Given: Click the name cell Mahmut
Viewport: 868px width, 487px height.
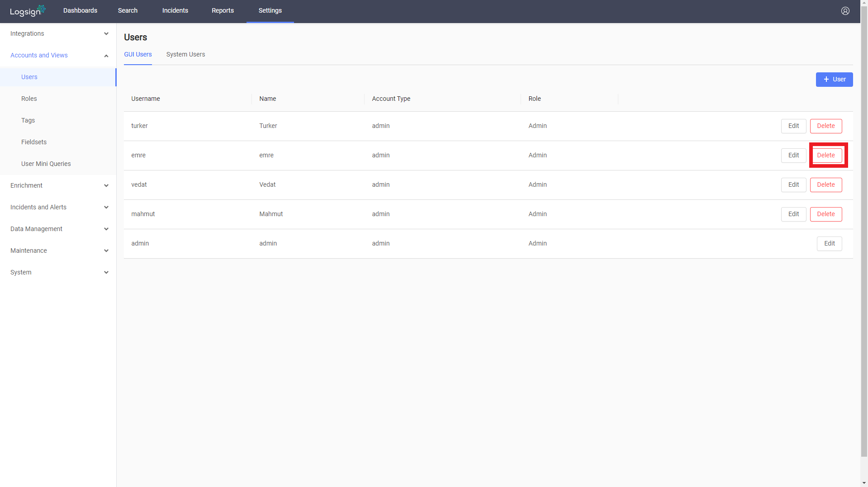Looking at the screenshot, I should (271, 214).
